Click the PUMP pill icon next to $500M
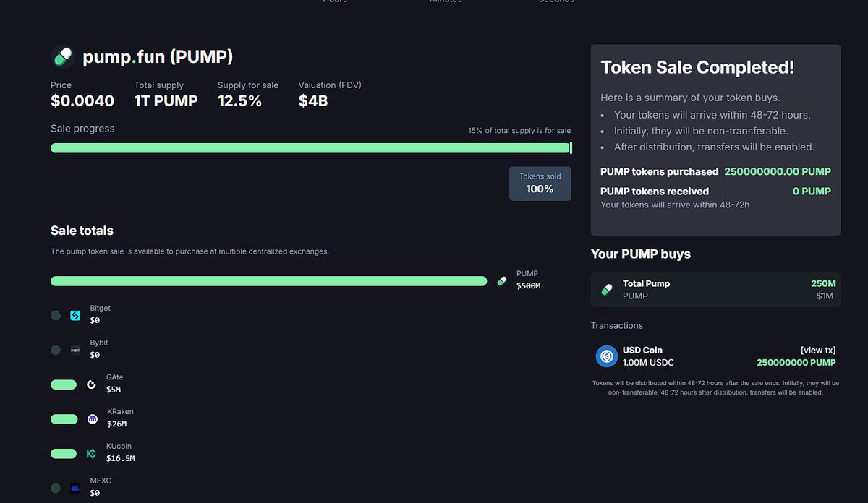This screenshot has width=868, height=503. (501, 280)
